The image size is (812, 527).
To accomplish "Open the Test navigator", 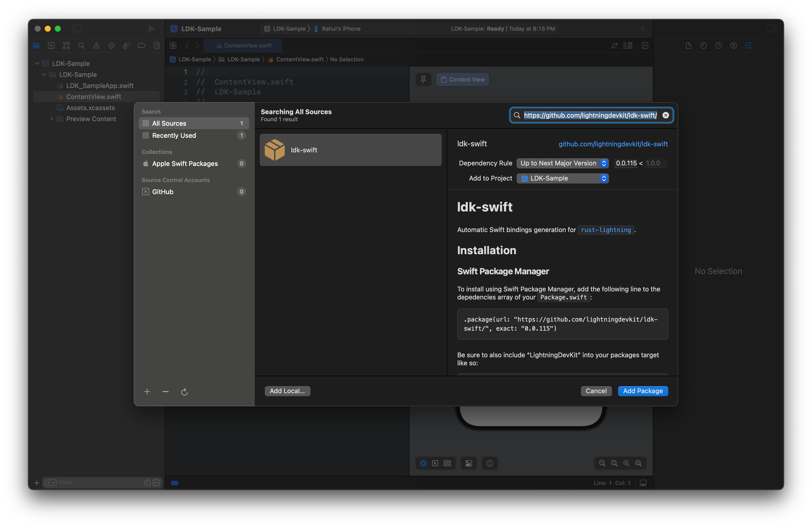I will [112, 46].
